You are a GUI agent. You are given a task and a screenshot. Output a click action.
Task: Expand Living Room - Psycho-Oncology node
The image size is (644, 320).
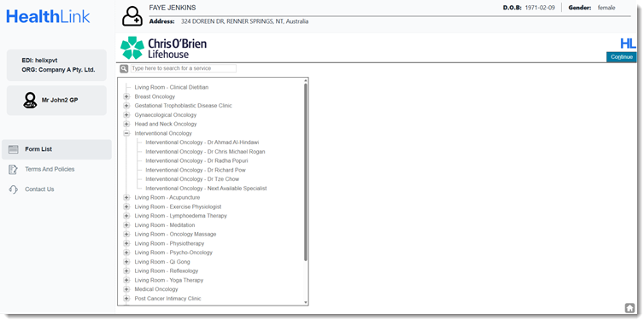[x=126, y=253]
